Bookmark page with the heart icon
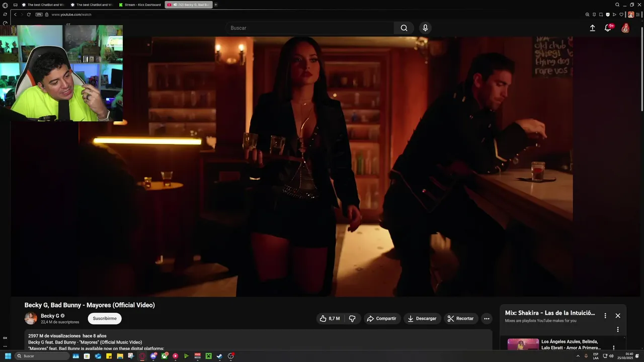644x362 pixels. [x=621, y=15]
